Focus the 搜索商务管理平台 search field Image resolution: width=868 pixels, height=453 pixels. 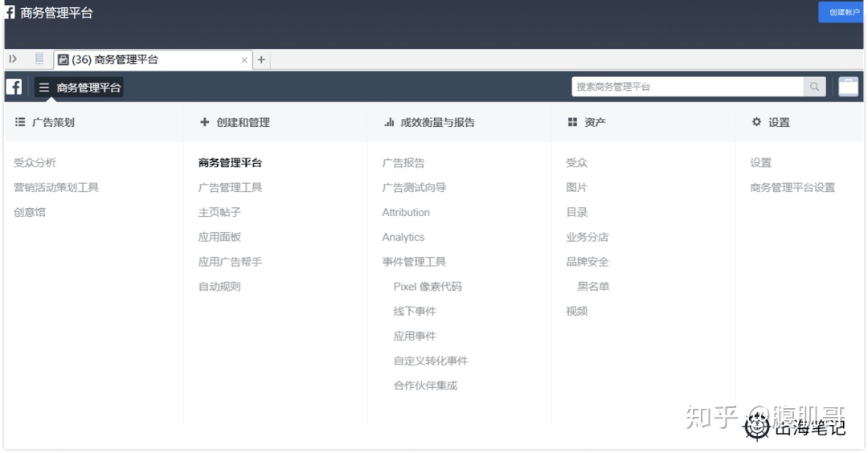[687, 87]
